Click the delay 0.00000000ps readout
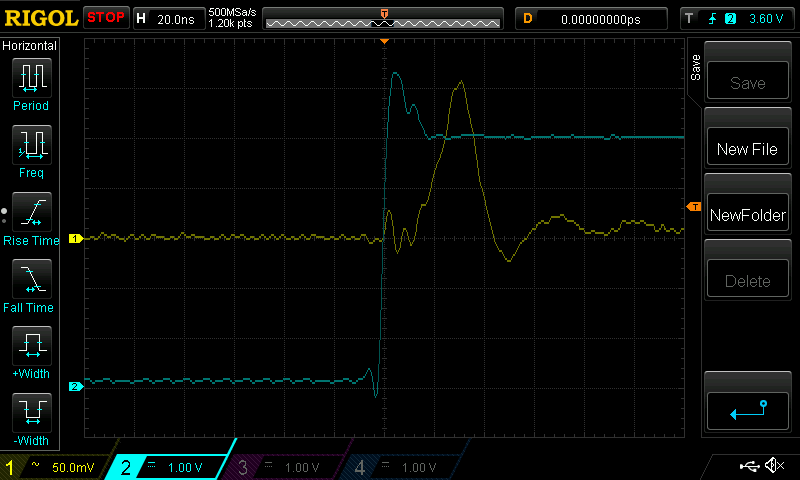Viewport: 800px width, 480px height. coord(601,19)
